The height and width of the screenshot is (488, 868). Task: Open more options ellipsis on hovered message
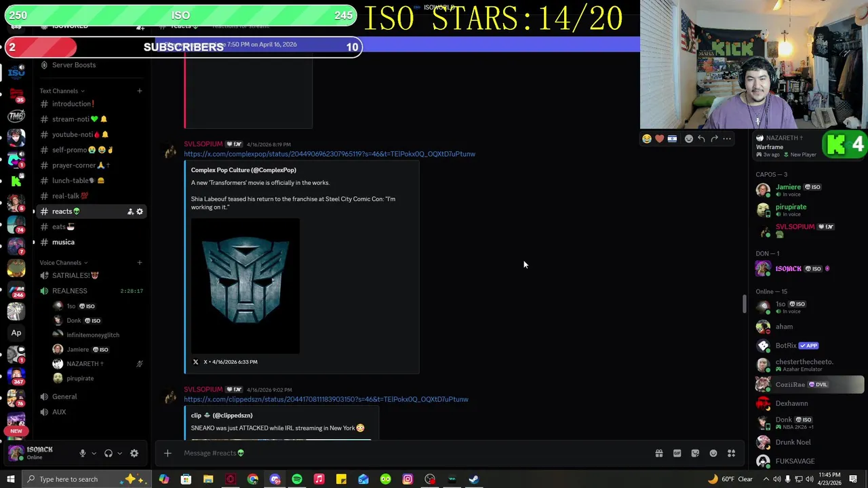point(727,139)
